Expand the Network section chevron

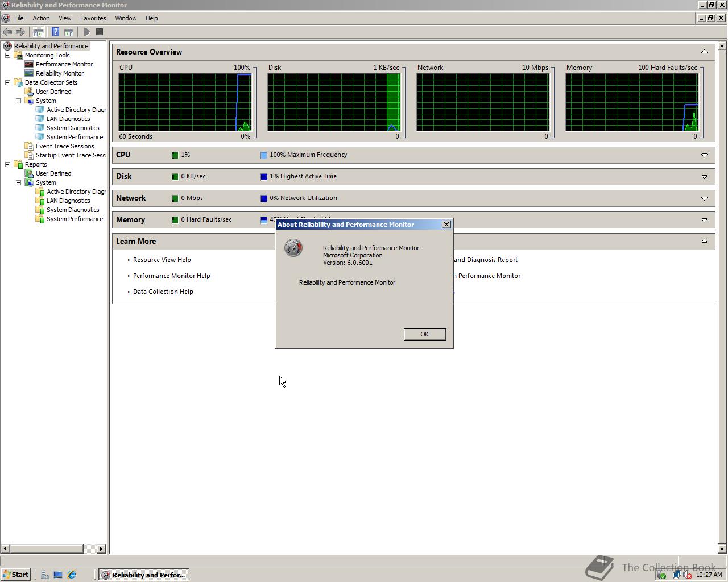pos(704,198)
